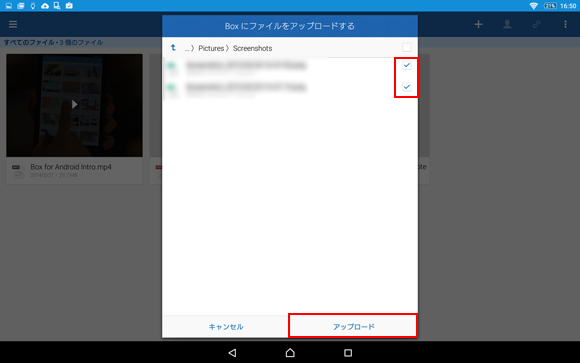Select the Box for Android Intro.mp4 file name
This screenshot has width=580, height=363.
(x=71, y=167)
